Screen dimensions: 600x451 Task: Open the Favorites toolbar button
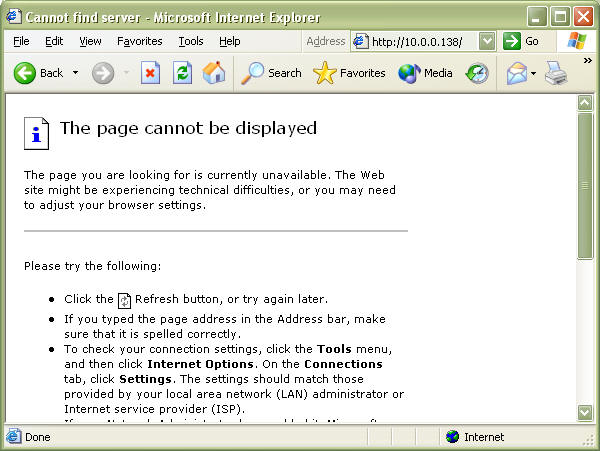point(349,73)
